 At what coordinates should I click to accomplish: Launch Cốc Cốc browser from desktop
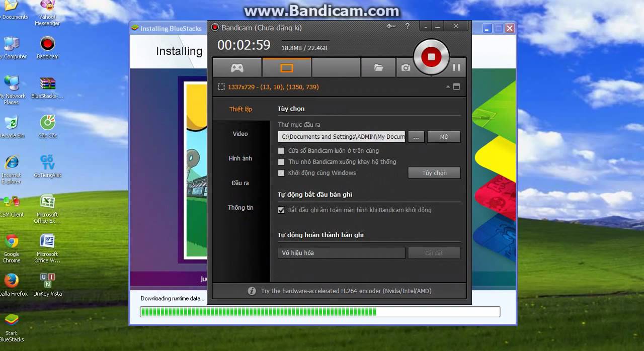[47, 127]
